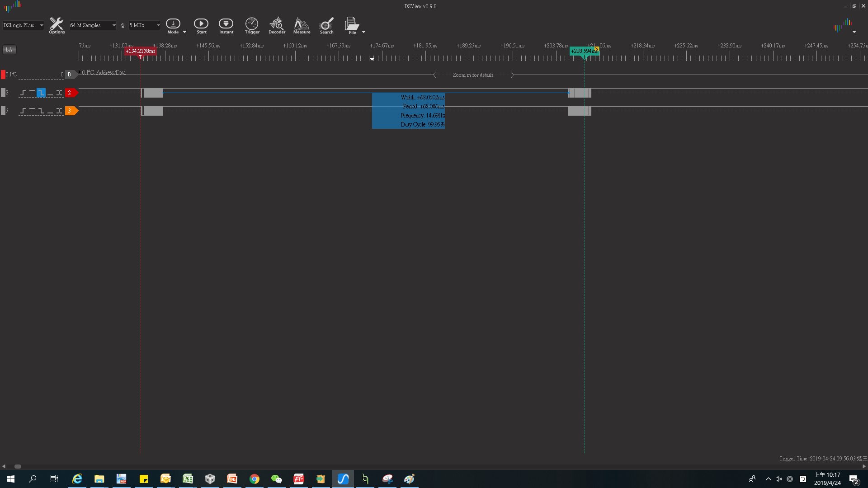Set channel 3 either-edge trigger
The image size is (868, 488).
coord(59,111)
